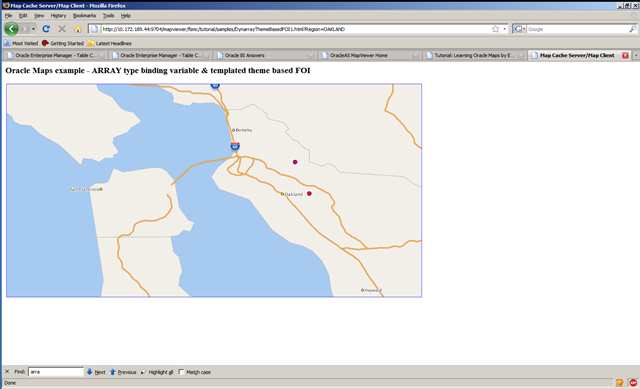Viewport: 640px width, 389px height.
Task: Toggle Highlight all in the find bar
Action: coord(157,372)
